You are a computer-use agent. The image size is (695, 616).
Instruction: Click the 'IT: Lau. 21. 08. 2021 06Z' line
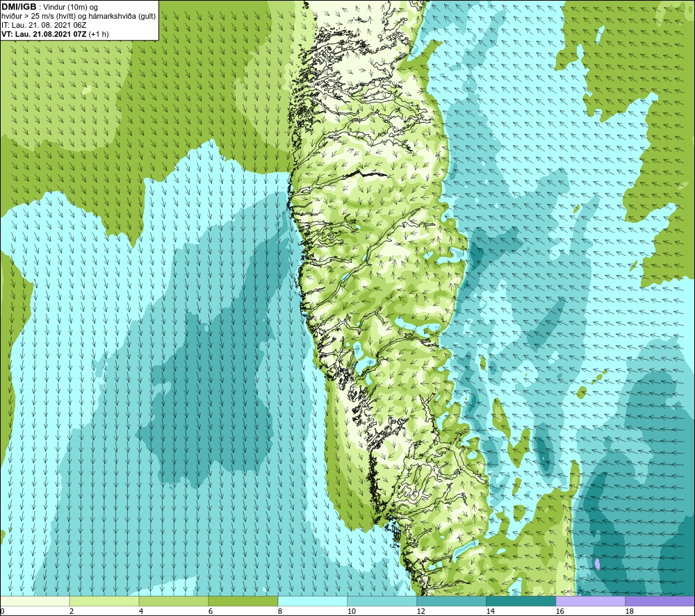(x=44, y=25)
